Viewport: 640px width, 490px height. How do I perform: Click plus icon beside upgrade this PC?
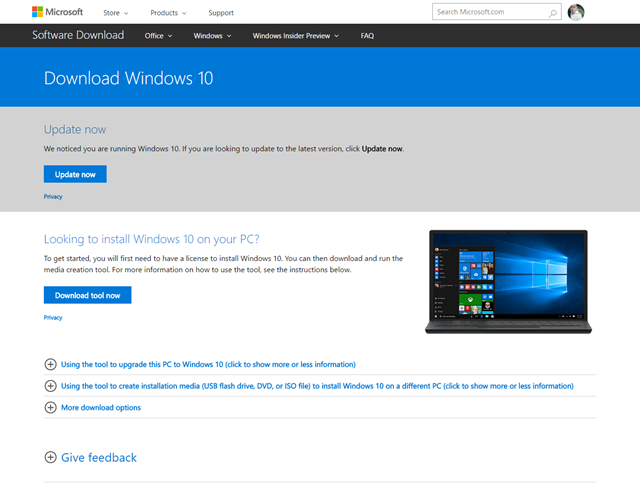pos(50,364)
